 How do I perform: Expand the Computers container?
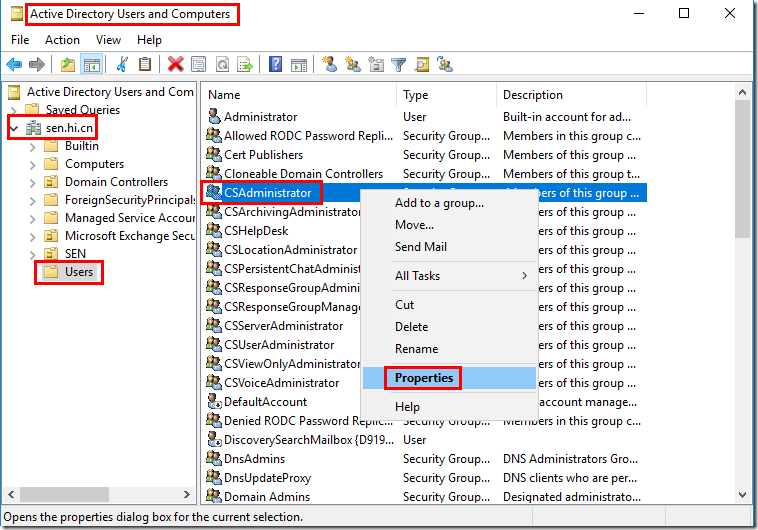click(x=32, y=164)
